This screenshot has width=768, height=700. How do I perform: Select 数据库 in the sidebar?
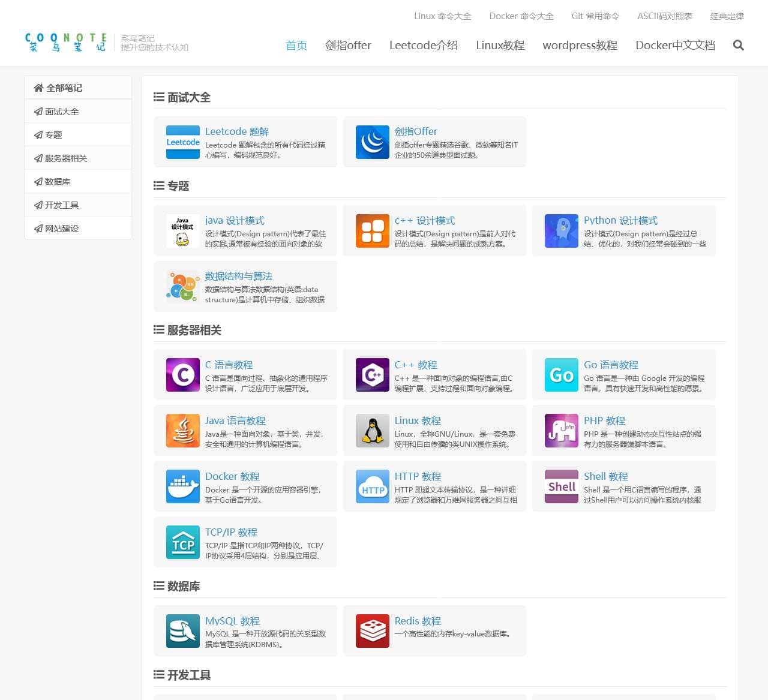78,182
